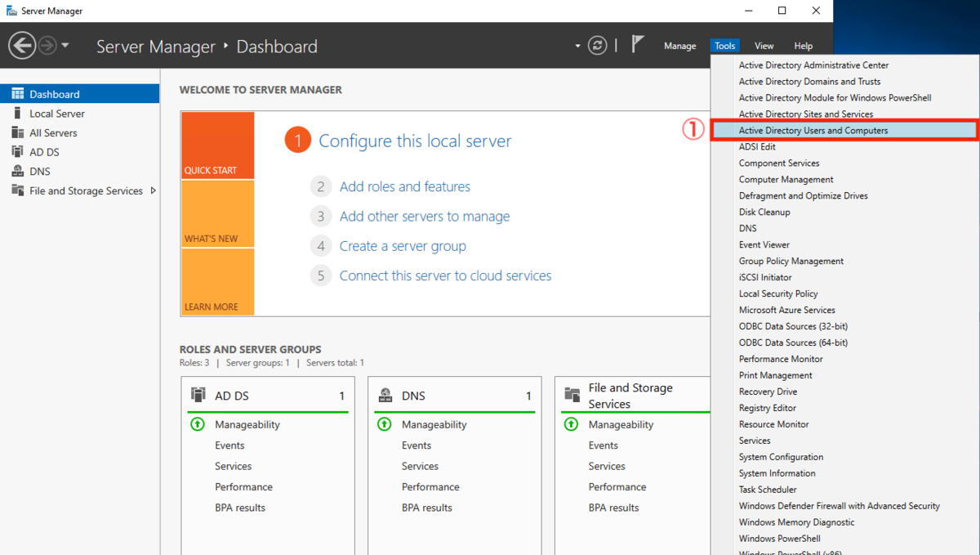Click the Local Server icon in sidebar
The image size is (980, 555).
pos(17,113)
